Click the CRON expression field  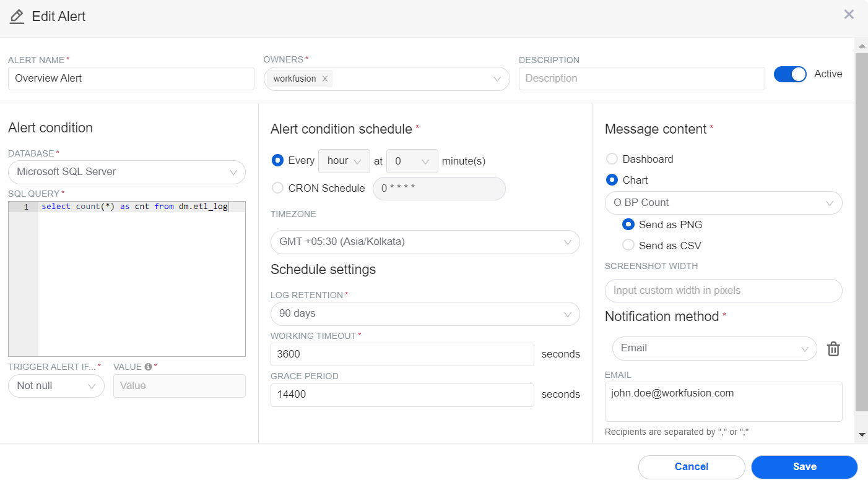pos(439,189)
